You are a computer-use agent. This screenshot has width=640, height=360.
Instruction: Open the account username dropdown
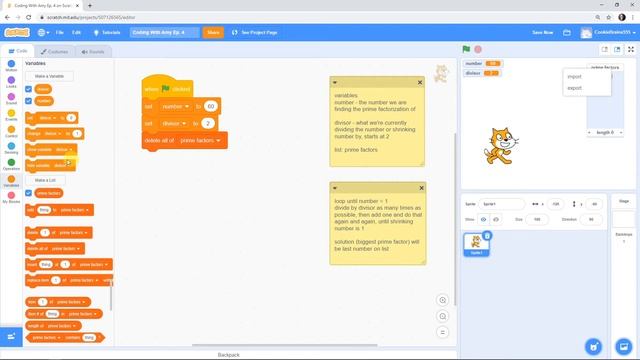coord(609,32)
